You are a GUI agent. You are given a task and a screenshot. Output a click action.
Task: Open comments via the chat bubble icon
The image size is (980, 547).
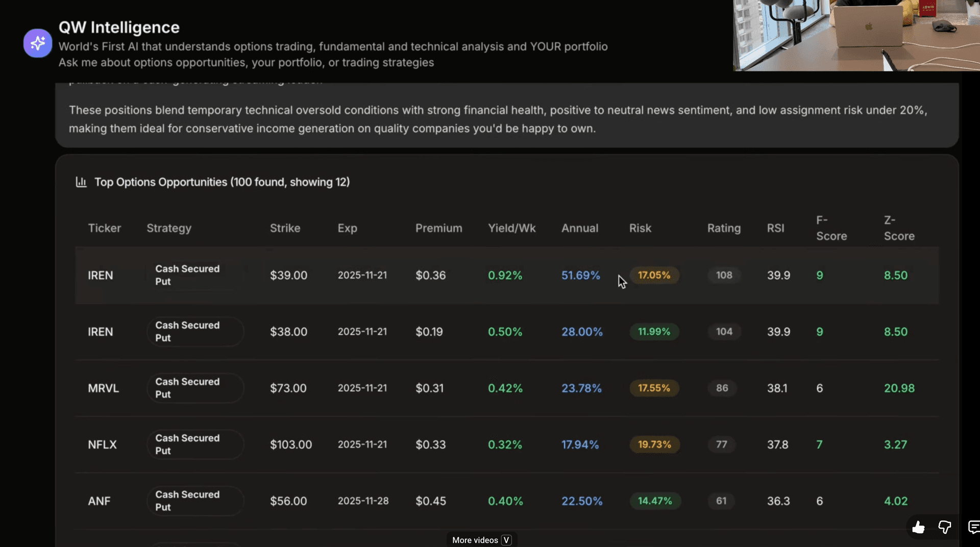pos(974,528)
